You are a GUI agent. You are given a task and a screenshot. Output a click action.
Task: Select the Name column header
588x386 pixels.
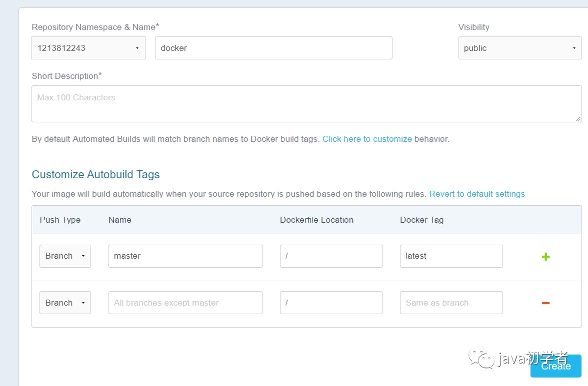pyautogui.click(x=119, y=220)
